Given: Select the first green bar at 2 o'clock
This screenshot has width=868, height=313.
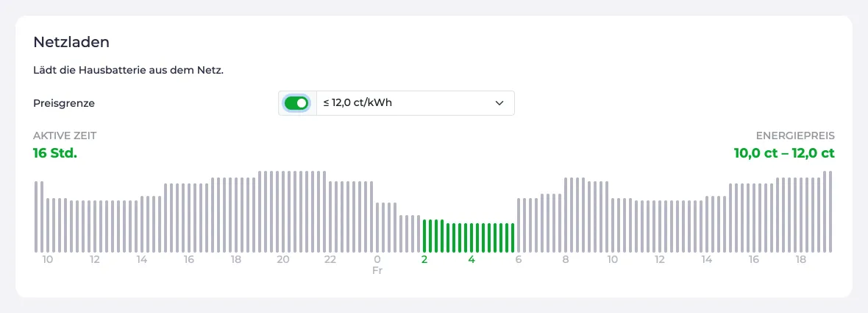Looking at the screenshot, I should tap(424, 236).
